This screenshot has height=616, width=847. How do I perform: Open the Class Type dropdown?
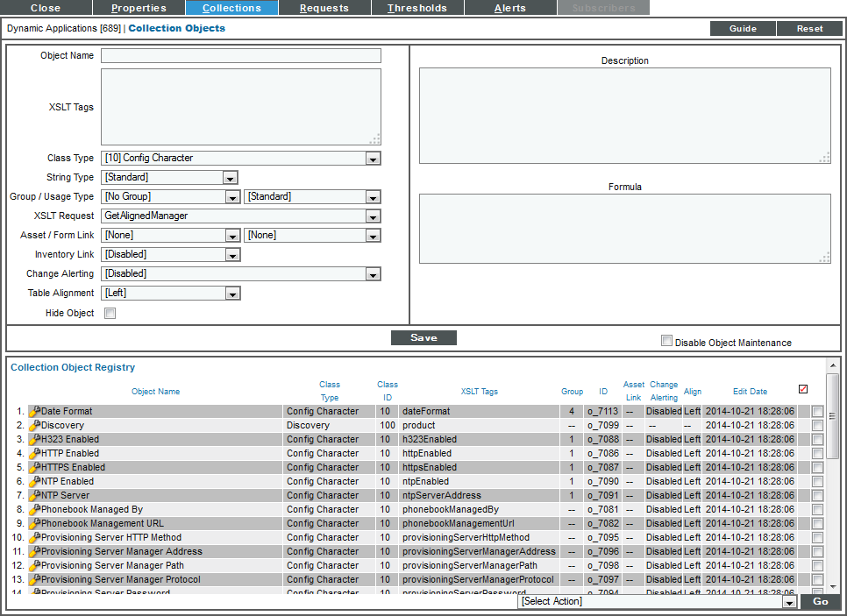[373, 158]
